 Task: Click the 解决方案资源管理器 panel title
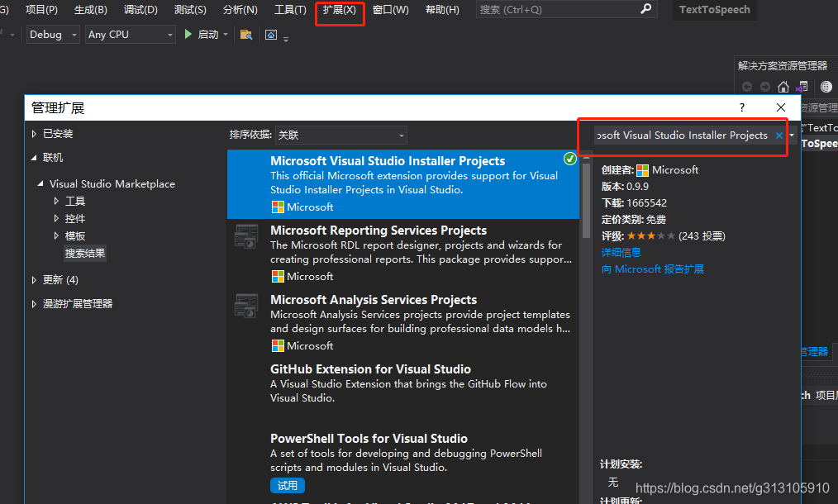[x=783, y=66]
